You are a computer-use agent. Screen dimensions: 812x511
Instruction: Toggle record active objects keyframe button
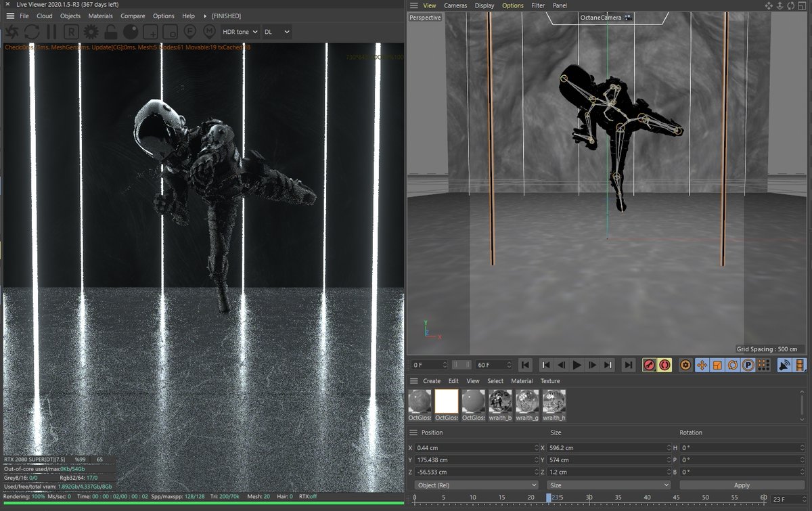pos(648,365)
